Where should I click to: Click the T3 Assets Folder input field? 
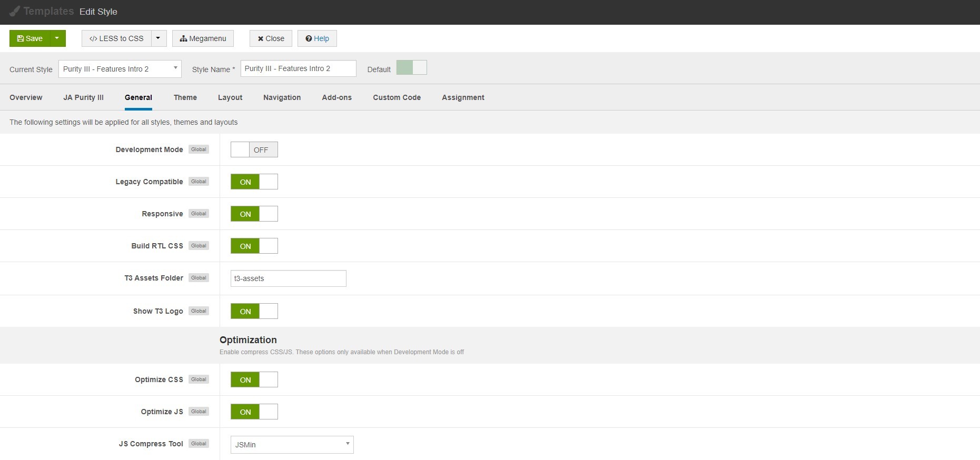288,278
